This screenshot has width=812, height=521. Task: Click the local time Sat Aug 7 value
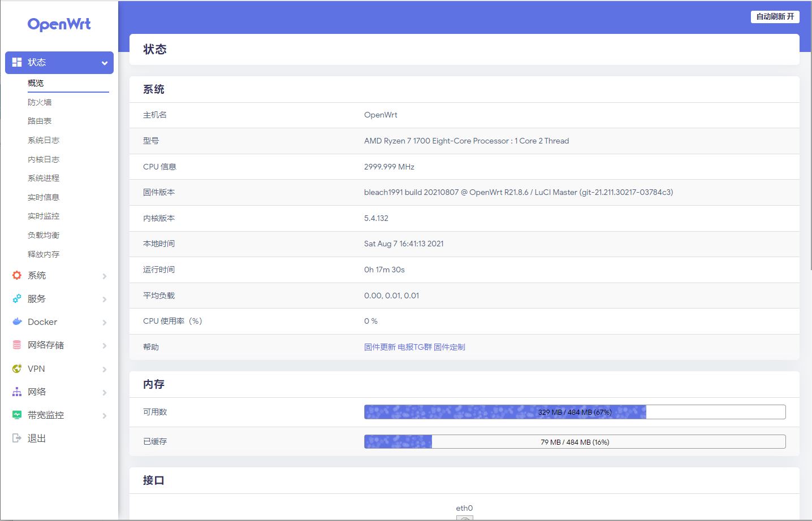[404, 244]
